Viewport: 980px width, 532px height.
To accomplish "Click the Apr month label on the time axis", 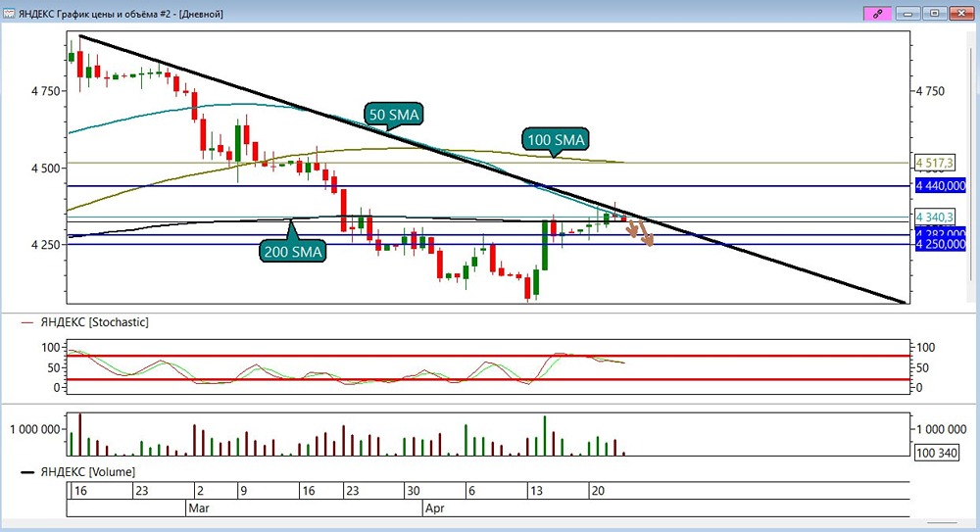I will click(434, 508).
